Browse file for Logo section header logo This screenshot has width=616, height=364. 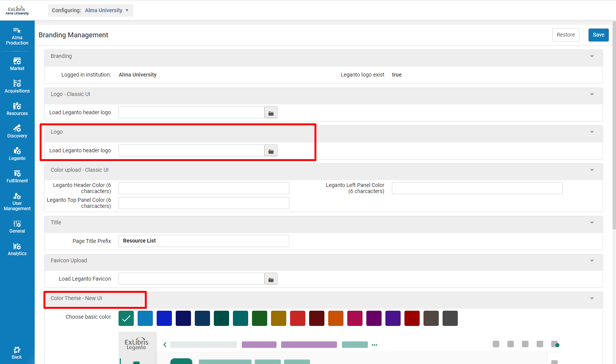coord(271,151)
